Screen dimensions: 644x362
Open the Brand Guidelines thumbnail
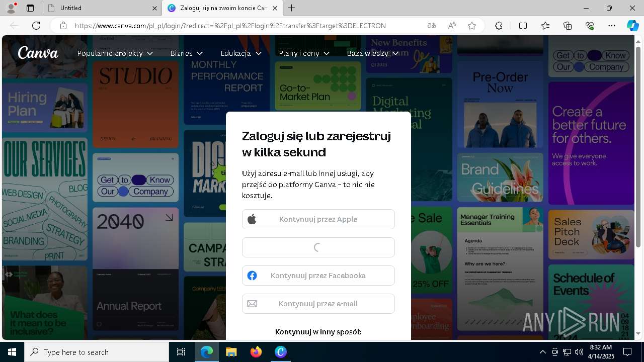click(501, 177)
